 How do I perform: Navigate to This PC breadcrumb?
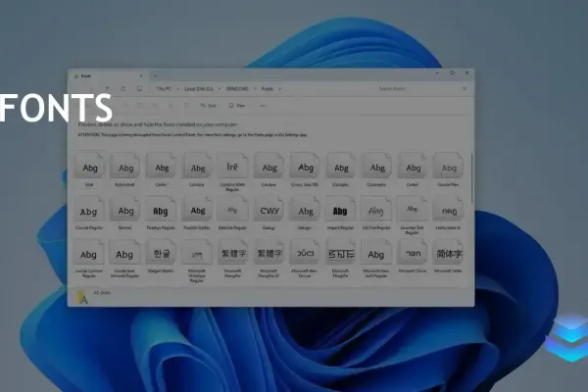point(164,89)
